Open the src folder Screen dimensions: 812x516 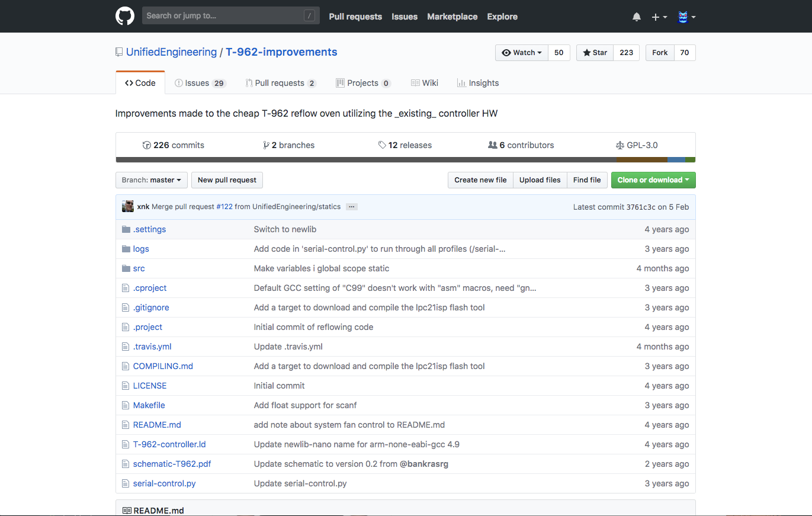pos(139,268)
